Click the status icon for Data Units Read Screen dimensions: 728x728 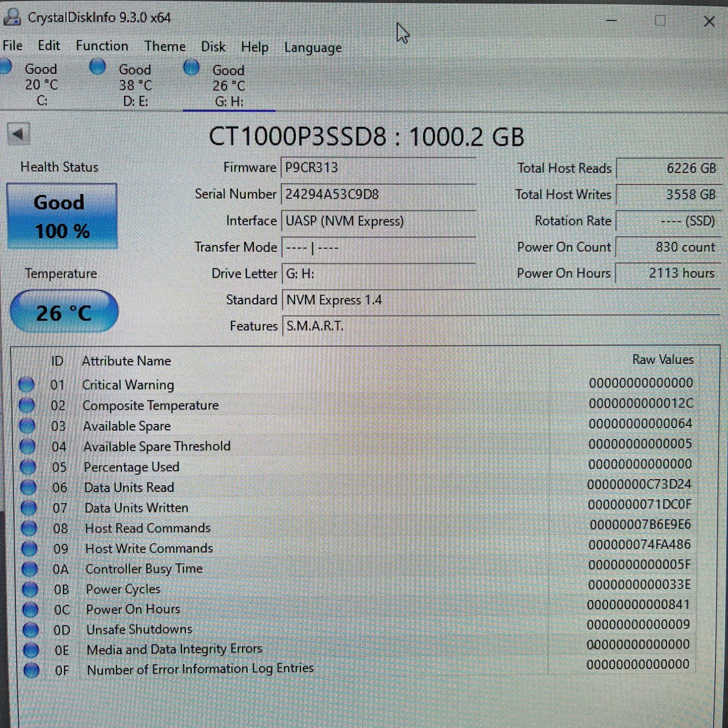[x=29, y=487]
